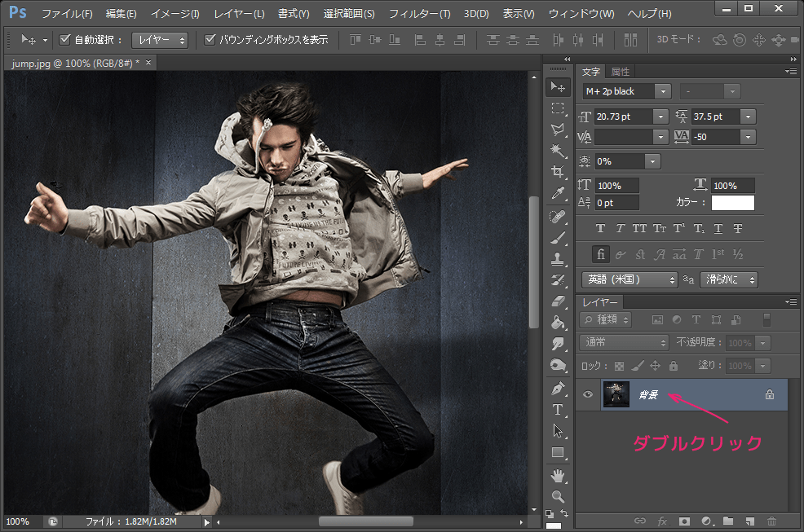This screenshot has width=804, height=532.
Task: Click the white カラー text color swatch
Action: (732, 202)
